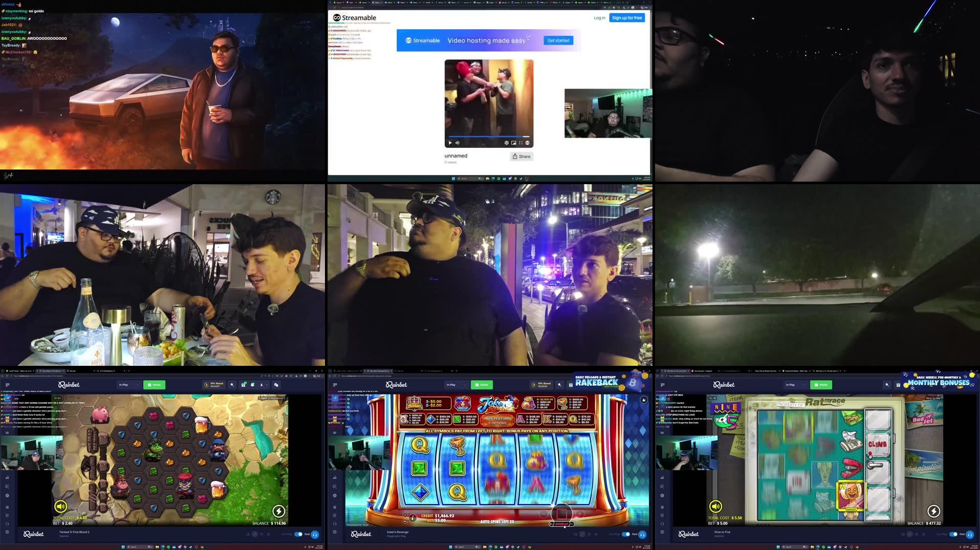This screenshot has width=980, height=550.
Task: Open search in Joker's Revenge Rainbet header
Action: (x=560, y=385)
